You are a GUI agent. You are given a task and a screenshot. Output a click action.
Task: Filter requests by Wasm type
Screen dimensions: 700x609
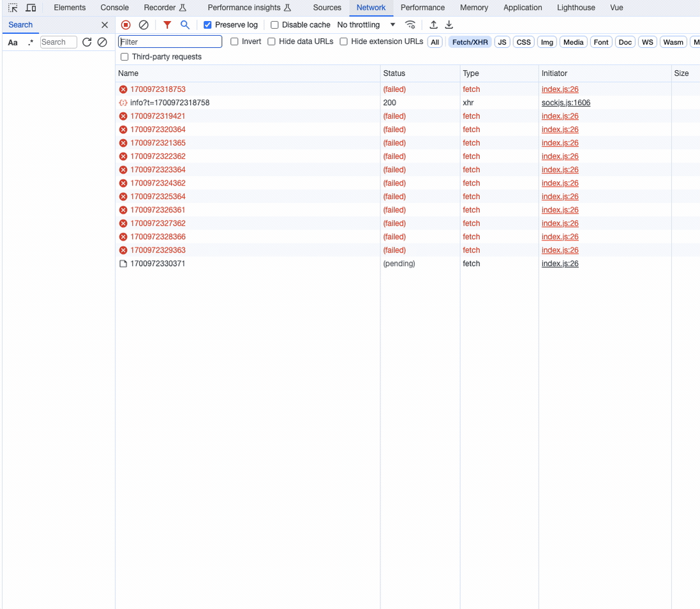click(673, 42)
